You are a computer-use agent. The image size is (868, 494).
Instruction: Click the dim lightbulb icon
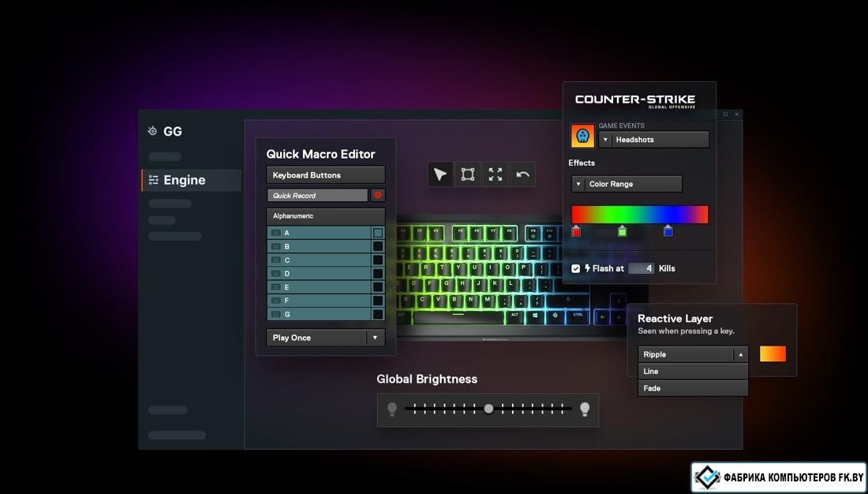pos(392,410)
